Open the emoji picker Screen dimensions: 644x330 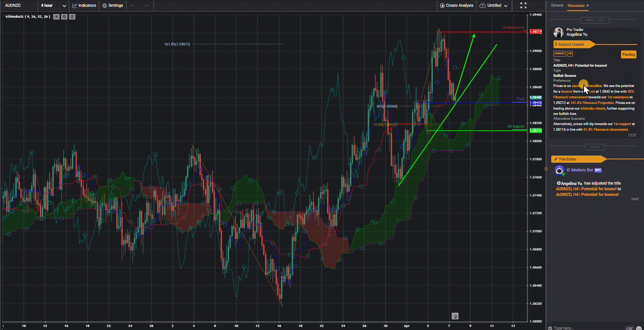[x=639, y=328]
